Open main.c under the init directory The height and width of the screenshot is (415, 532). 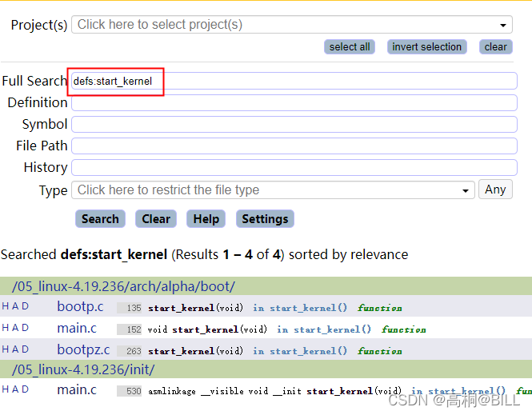[77, 390]
